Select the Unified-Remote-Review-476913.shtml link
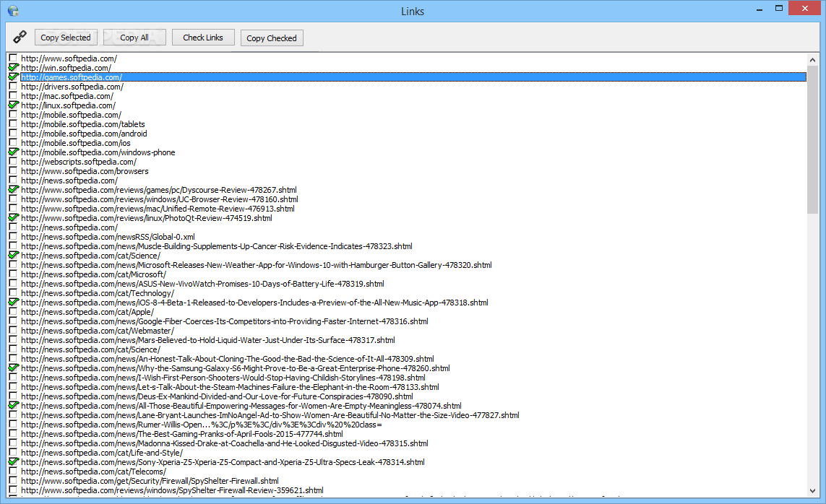 (x=158, y=209)
